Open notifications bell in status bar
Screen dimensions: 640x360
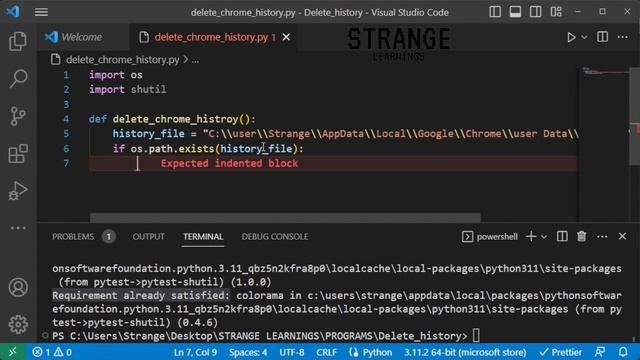623,352
